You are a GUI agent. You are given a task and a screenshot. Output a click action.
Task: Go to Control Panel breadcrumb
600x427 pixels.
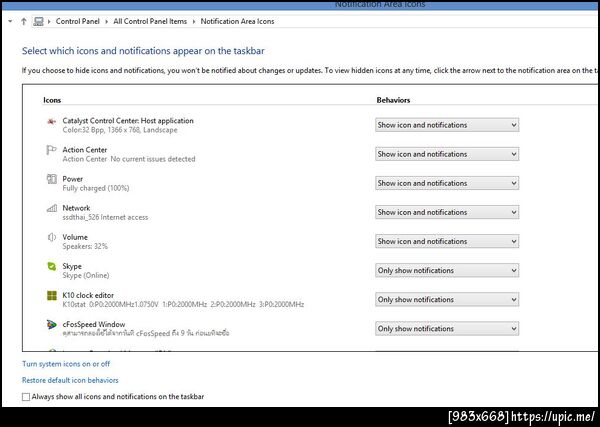[78, 21]
